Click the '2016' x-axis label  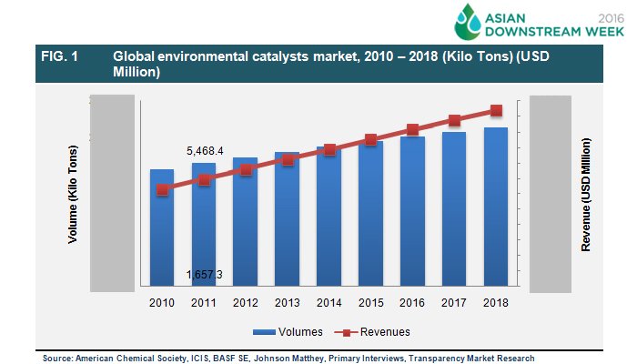(412, 303)
